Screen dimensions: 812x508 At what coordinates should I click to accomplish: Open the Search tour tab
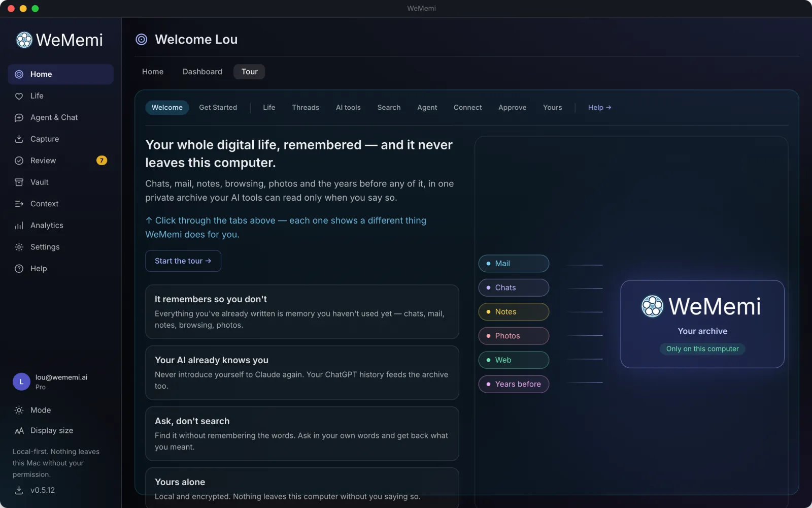coord(389,108)
